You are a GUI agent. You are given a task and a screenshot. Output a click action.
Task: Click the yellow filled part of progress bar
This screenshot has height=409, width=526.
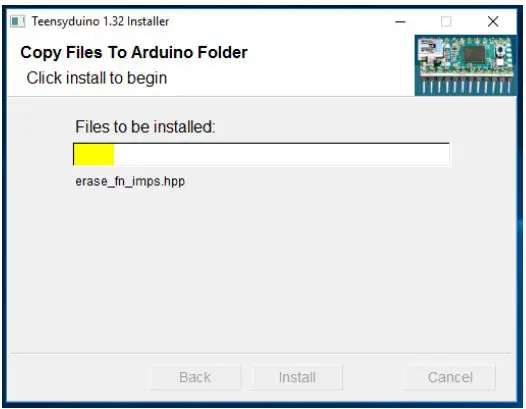[94, 155]
